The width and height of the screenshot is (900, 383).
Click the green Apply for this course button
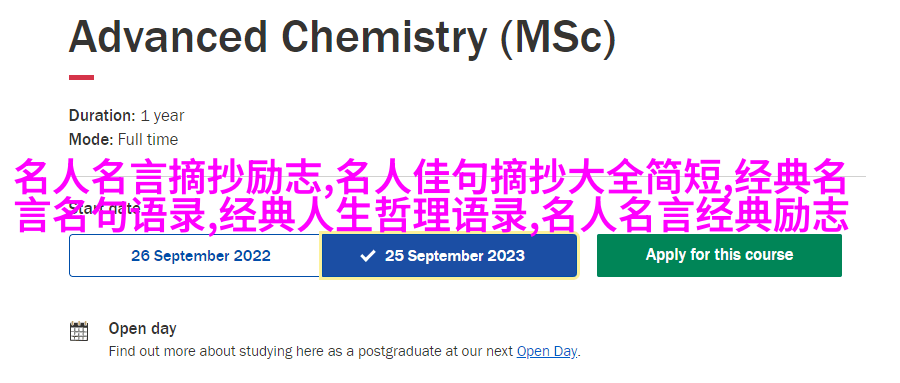click(719, 255)
